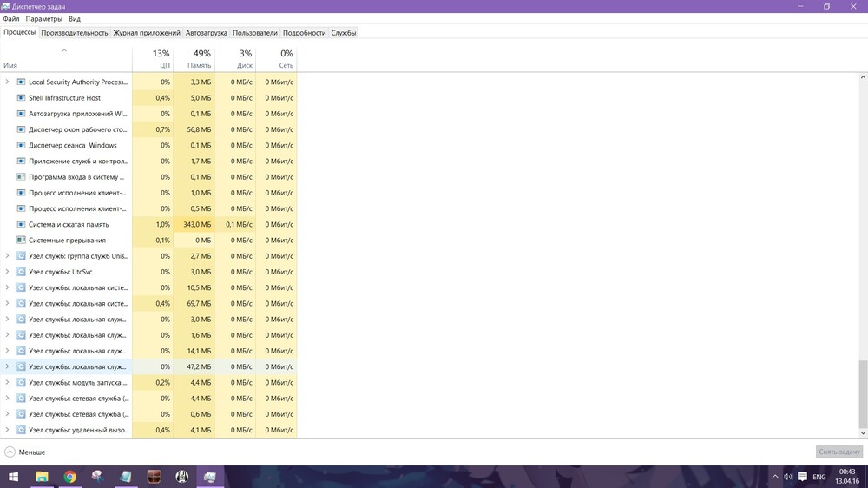The image size is (868, 488).
Task: Click the Система и сжатая память icon
Action: click(x=21, y=224)
